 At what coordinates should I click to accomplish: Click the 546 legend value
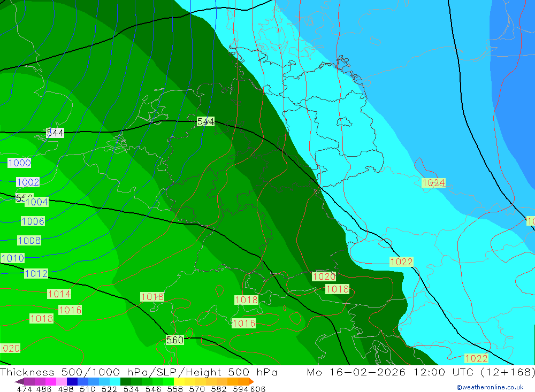[152, 389]
